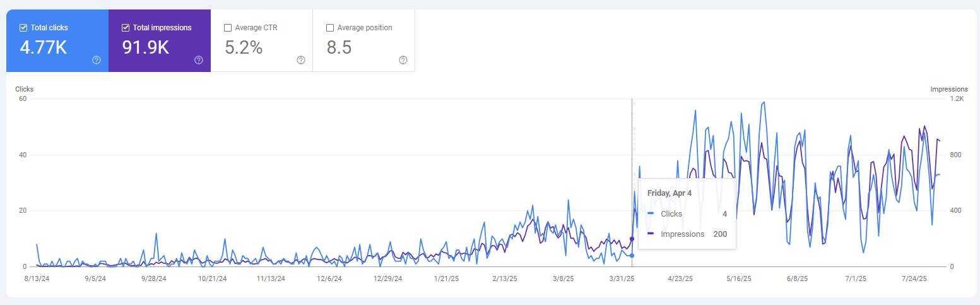Click the purple impressions data point on April 4
980x305 pixels.
(x=632, y=239)
